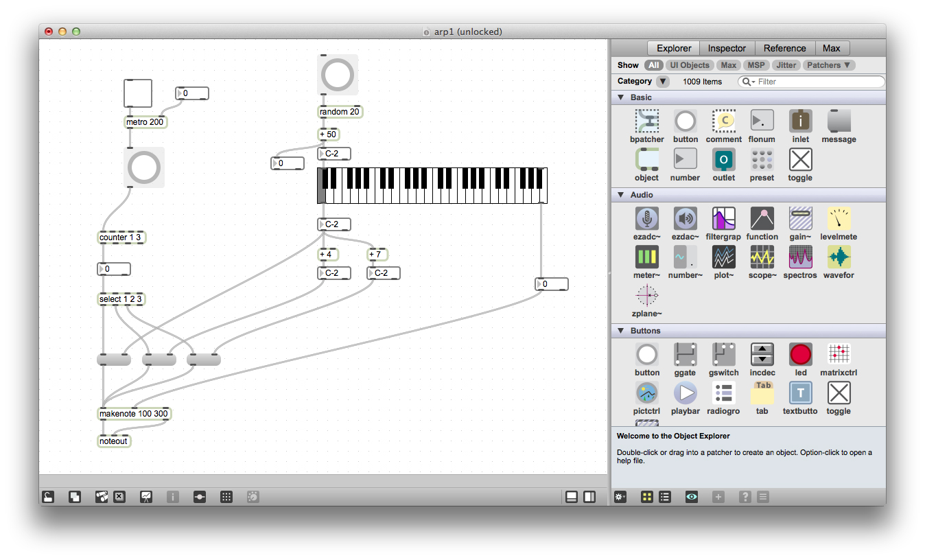Select the zplane~ object icon

click(x=646, y=296)
